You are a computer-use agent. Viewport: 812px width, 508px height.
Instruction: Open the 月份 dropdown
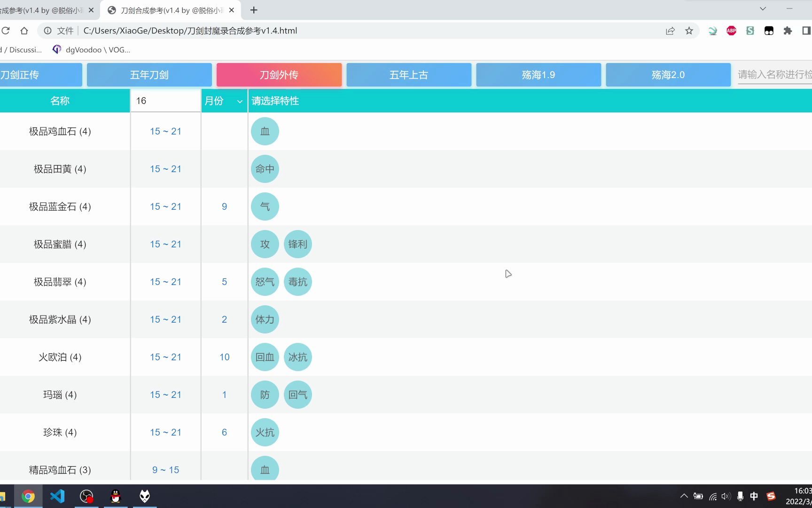[225, 101]
